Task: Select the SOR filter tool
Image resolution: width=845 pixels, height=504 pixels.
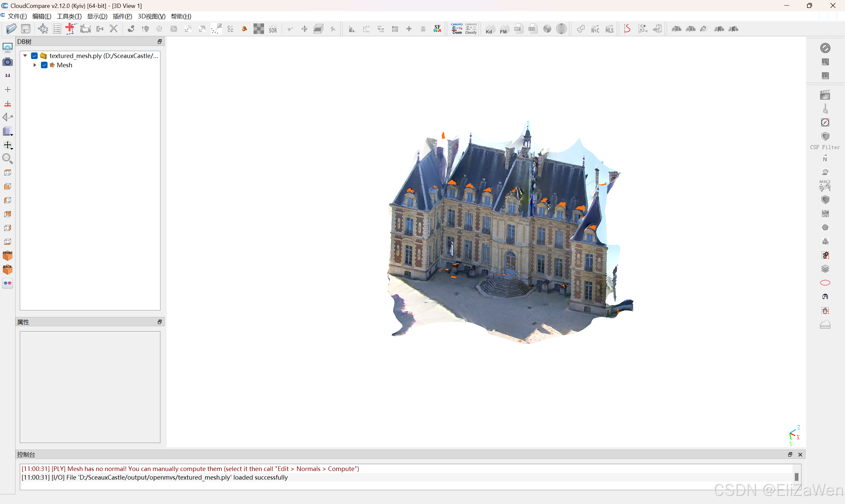Action: 273,29
